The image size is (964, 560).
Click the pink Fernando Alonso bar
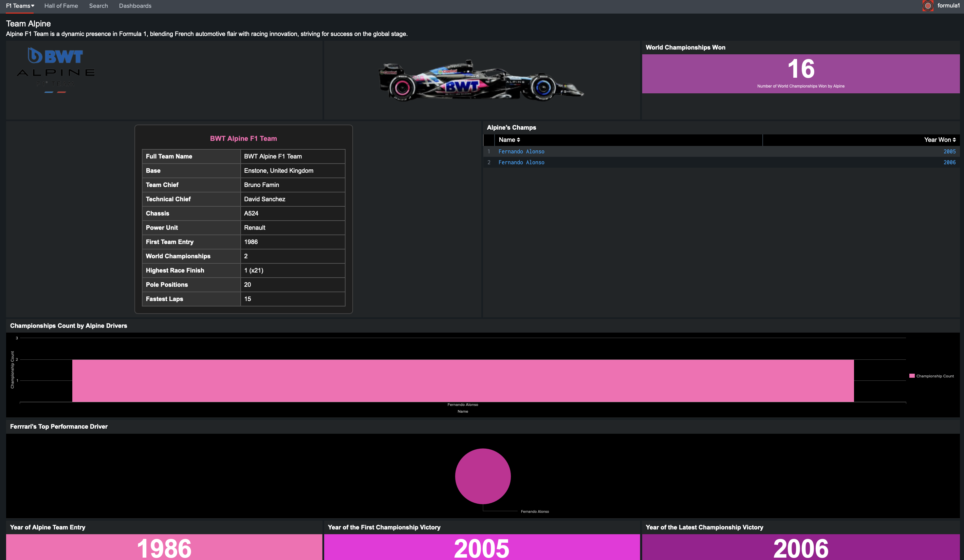(463, 380)
